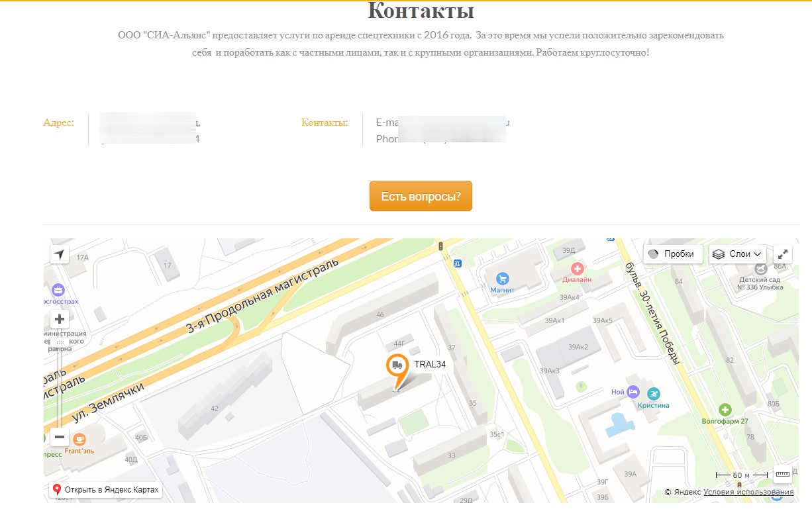Click building number 84 on map
The width and height of the screenshot is (812, 519).
coord(678,282)
